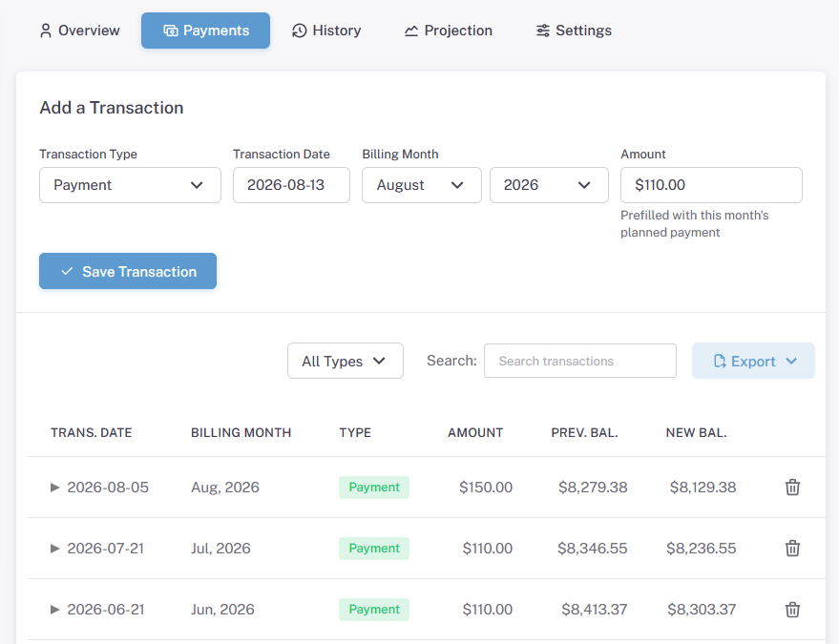Click the $8,279.38 previous balance value
The image size is (839, 644).
[x=593, y=488]
